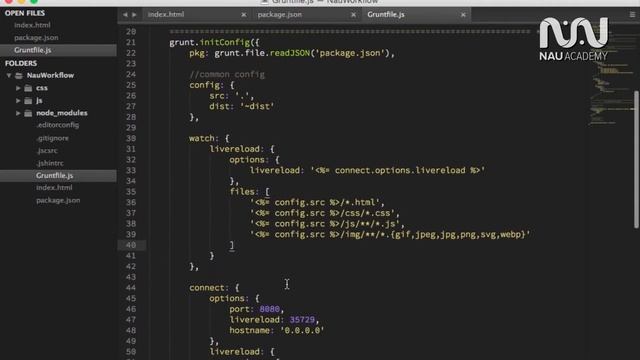
Task: Click the '~dist' string value
Action: point(257,106)
